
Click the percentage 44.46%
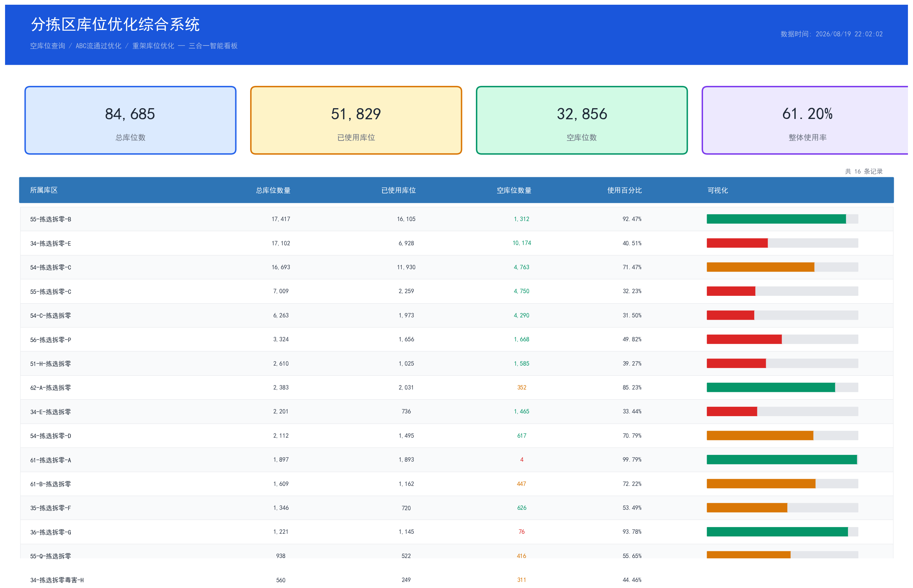click(x=632, y=580)
